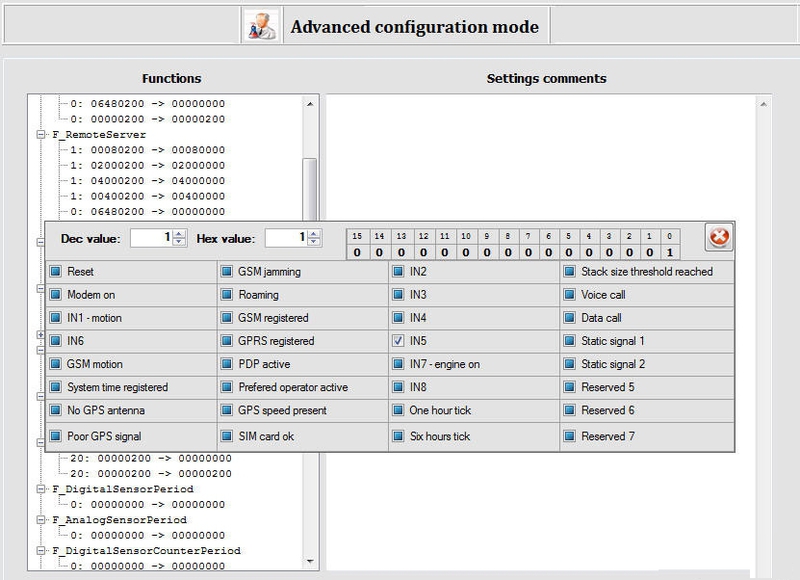
Task: Select row 1: 00400200 -> 00400000
Action: coord(147,196)
